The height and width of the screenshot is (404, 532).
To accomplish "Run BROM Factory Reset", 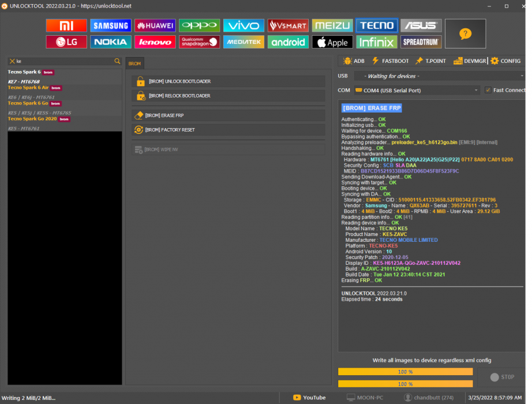I will click(228, 130).
